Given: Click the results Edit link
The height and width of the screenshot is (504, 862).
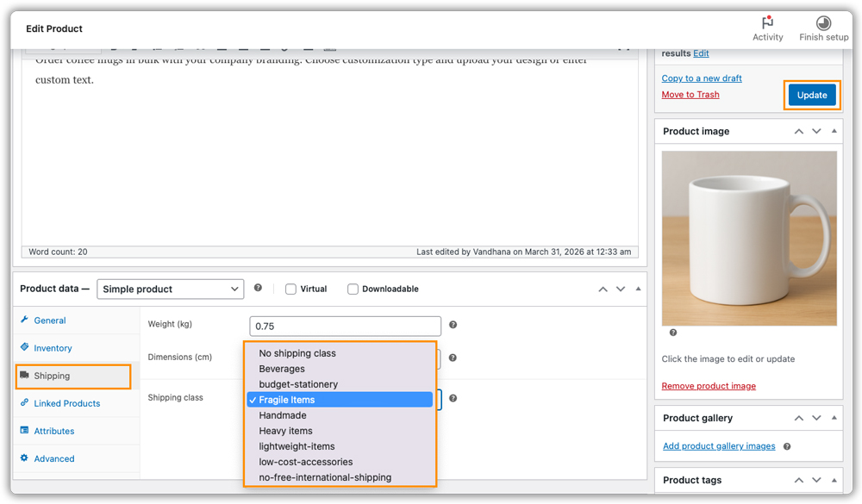Looking at the screenshot, I should tap(701, 53).
